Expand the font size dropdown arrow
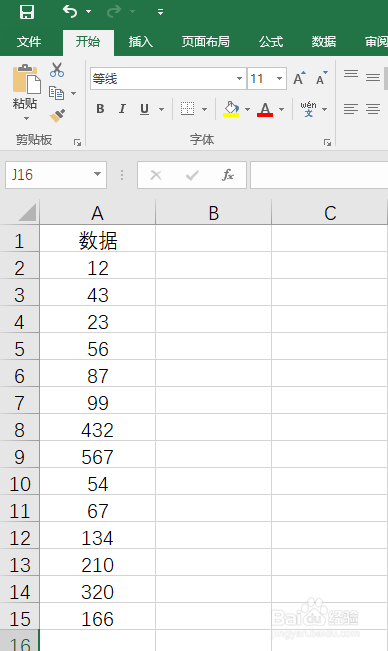 (279, 78)
